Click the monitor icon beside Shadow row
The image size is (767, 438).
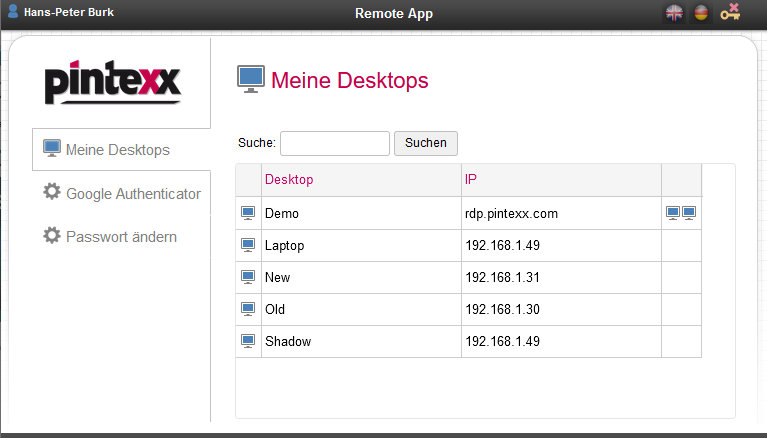(x=248, y=341)
